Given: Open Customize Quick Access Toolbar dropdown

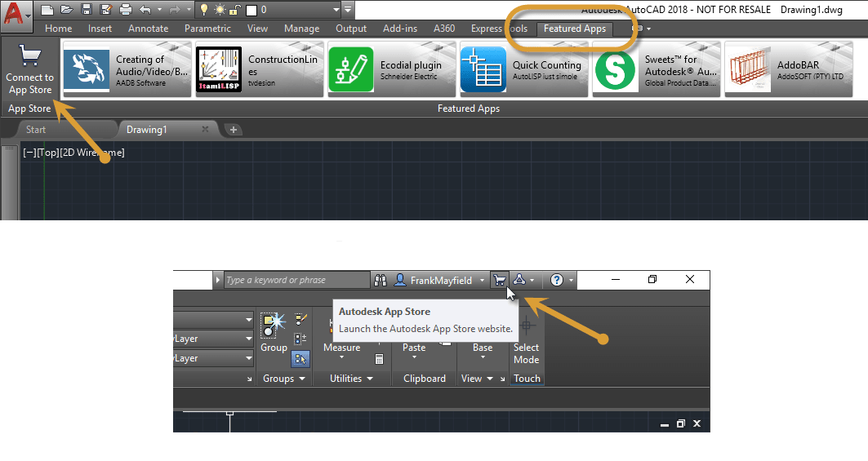Looking at the screenshot, I should (348, 10).
